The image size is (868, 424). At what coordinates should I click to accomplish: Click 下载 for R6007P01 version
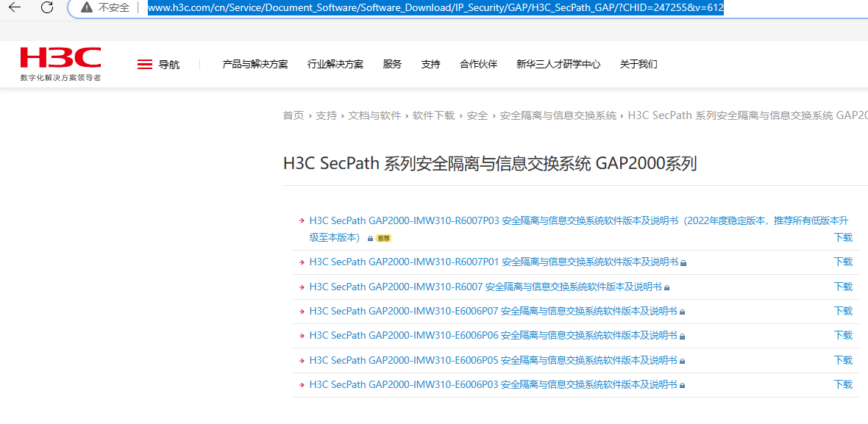[x=843, y=262]
